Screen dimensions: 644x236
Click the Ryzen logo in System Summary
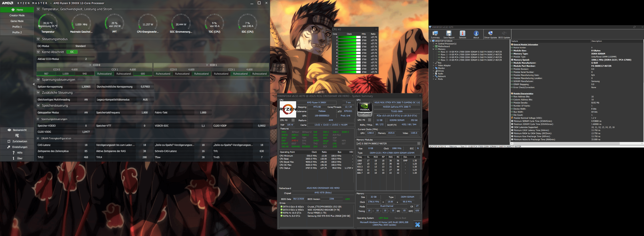point(288,109)
